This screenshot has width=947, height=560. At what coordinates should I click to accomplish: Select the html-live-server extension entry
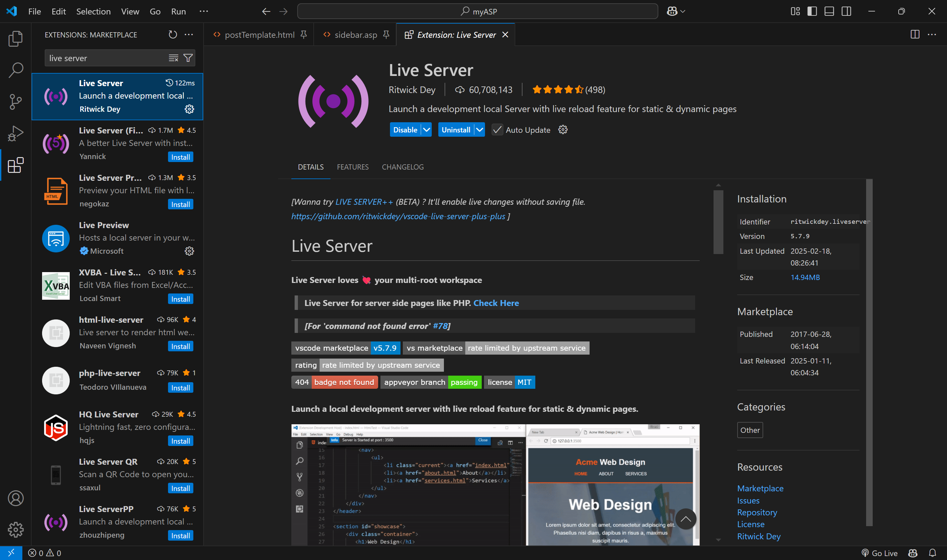coord(117,333)
